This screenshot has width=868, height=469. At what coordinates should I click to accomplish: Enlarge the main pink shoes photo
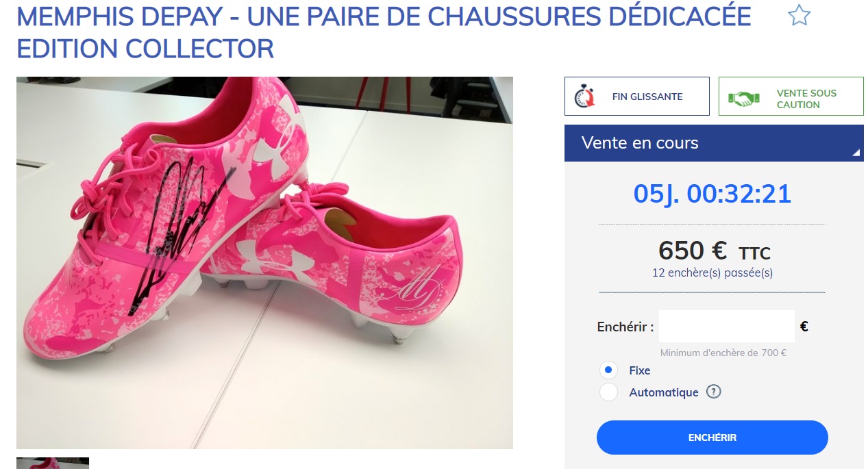coord(264,263)
